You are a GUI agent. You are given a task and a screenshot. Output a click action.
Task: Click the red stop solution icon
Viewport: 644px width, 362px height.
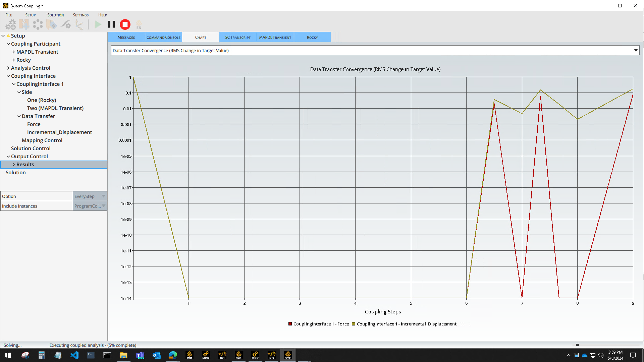pyautogui.click(x=125, y=24)
